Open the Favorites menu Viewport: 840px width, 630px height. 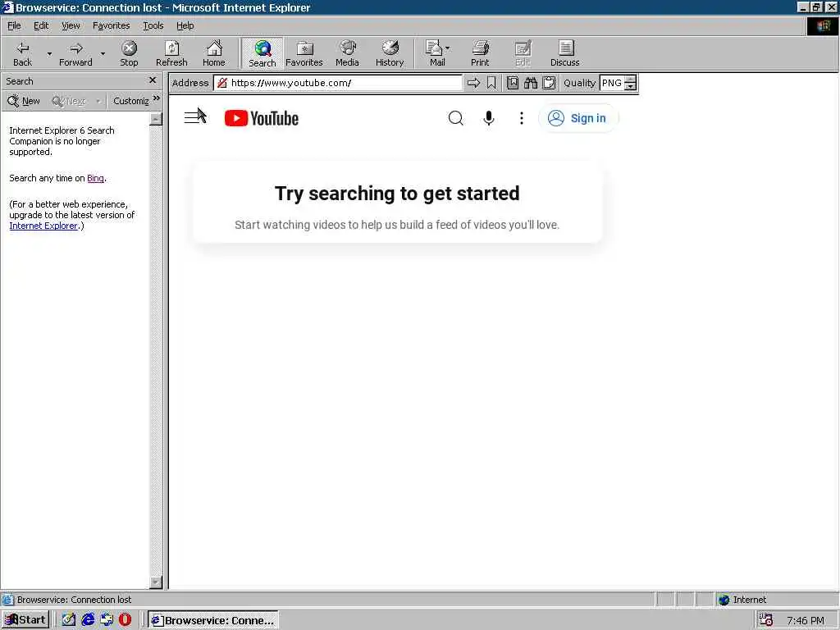click(x=111, y=25)
